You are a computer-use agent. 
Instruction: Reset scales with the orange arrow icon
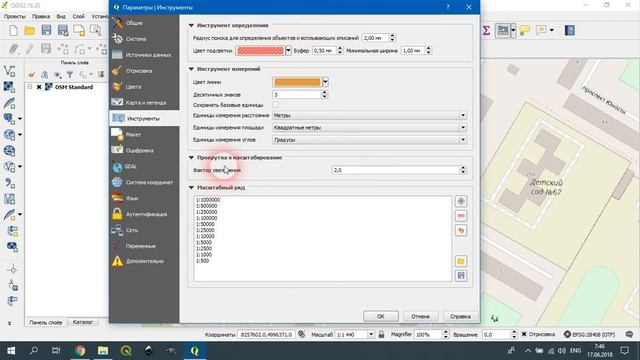pos(461,231)
